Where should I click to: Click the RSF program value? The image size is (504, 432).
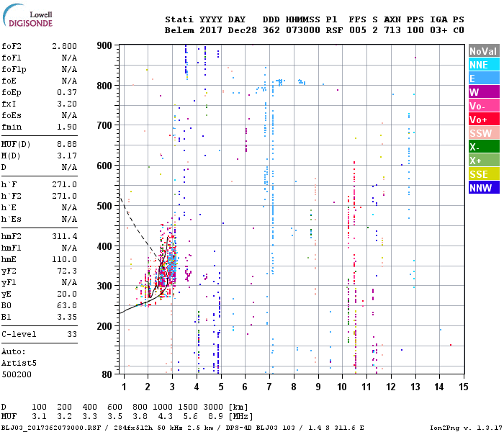(x=334, y=30)
